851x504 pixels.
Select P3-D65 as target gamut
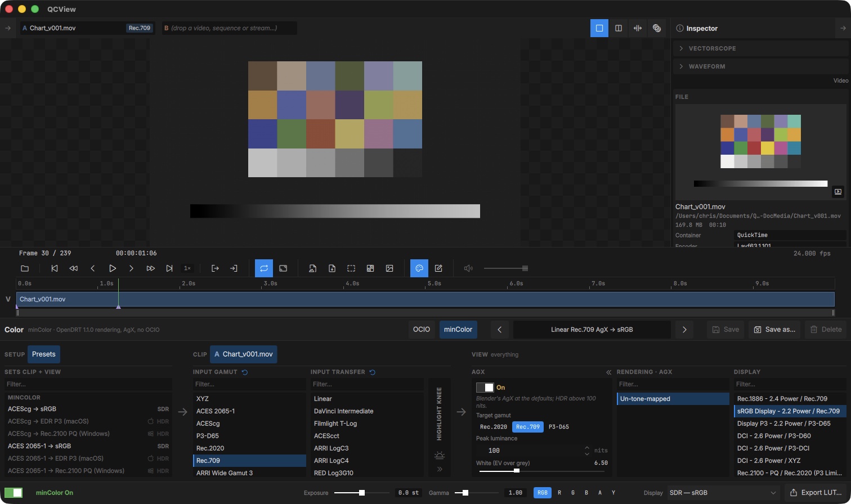point(559,427)
